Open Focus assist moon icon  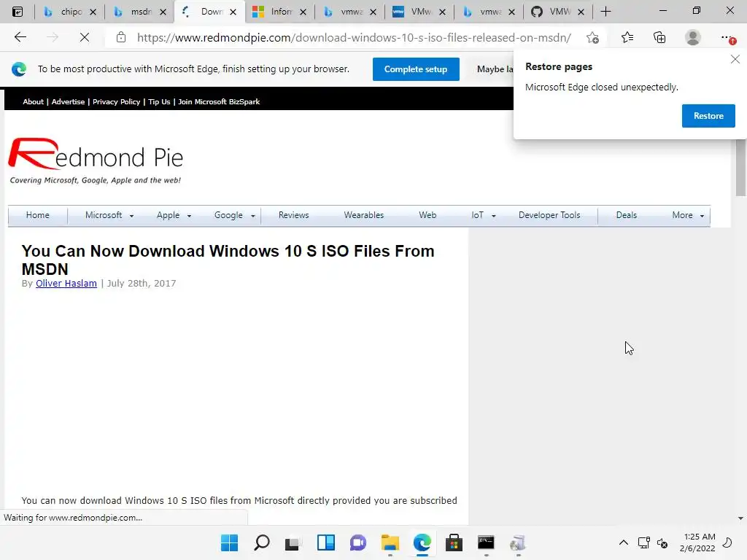tap(727, 542)
